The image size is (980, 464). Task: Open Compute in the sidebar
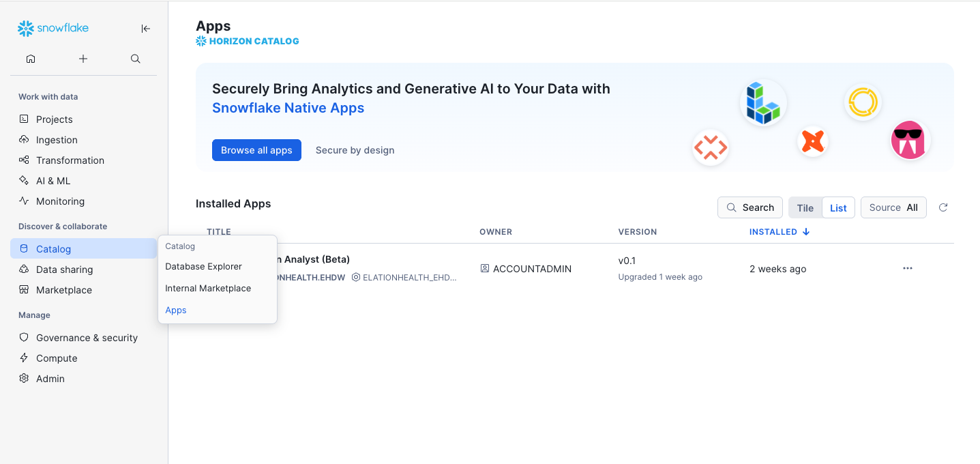[x=83, y=358]
